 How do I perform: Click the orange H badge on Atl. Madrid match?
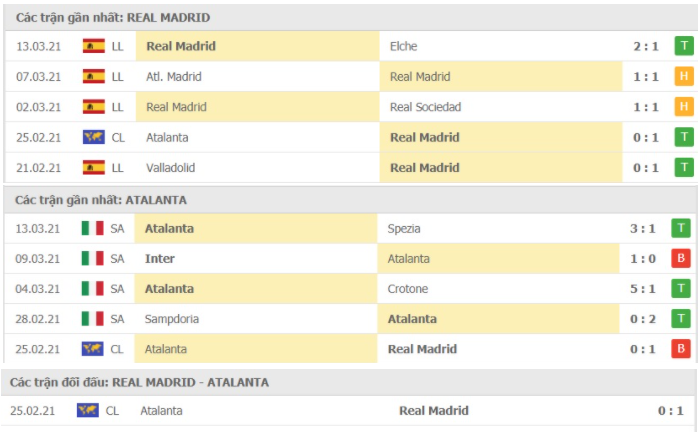(x=684, y=76)
